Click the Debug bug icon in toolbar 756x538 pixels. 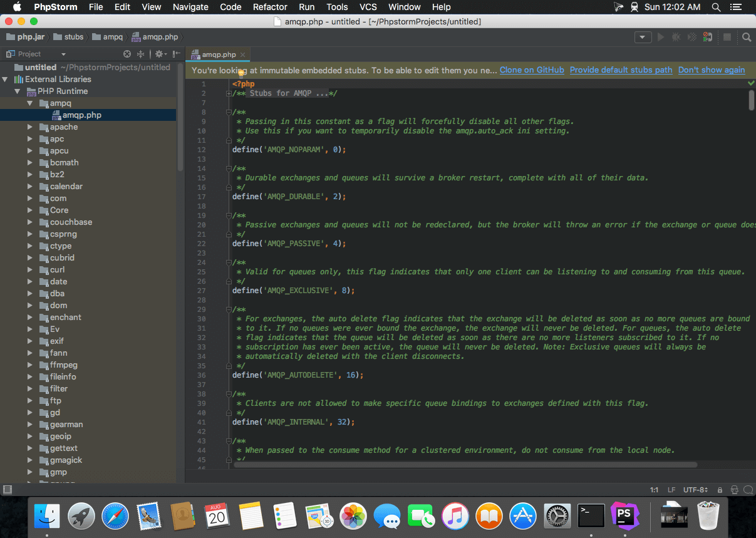coord(676,38)
